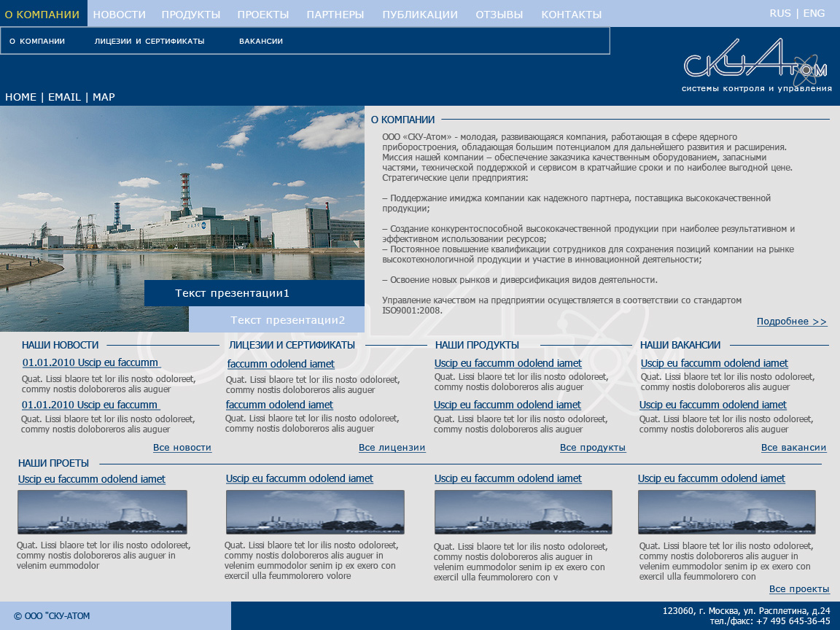Select ПАРТНЕРЫ in the top menu
The height and width of the screenshot is (630, 840).
click(x=335, y=15)
